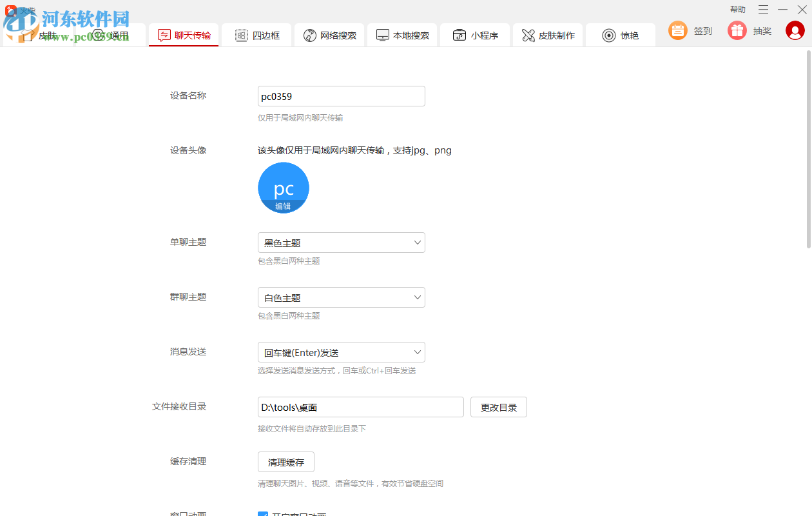This screenshot has height=516, width=812.
Task: Expand the 群聊主题 white theme dropdown
Action: coord(341,297)
